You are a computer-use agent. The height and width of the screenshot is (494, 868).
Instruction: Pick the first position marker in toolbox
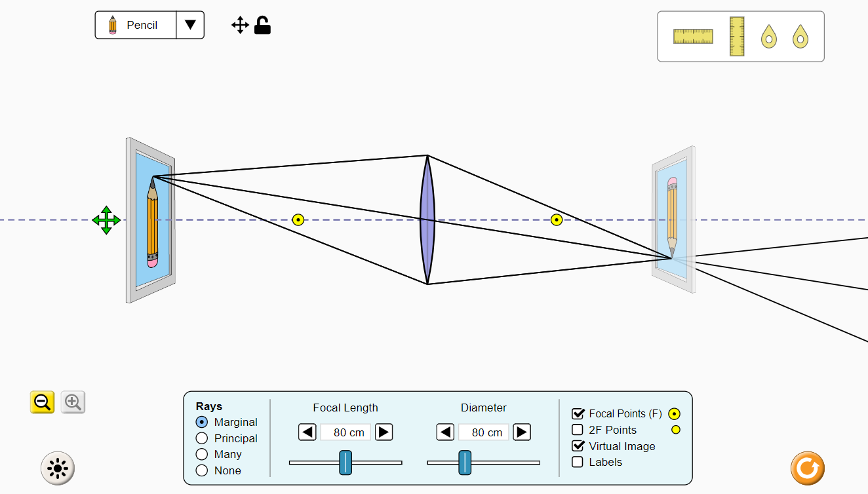pyautogui.click(x=768, y=37)
